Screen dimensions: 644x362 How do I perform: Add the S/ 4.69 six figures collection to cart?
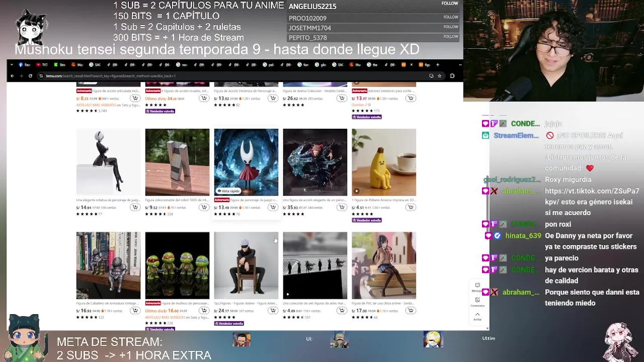coord(342,311)
